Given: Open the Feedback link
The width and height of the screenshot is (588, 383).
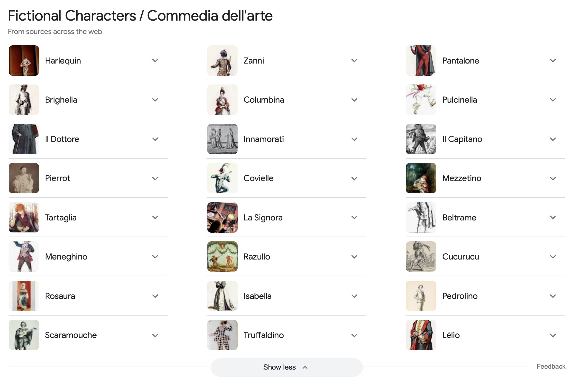Looking at the screenshot, I should pyautogui.click(x=551, y=367).
